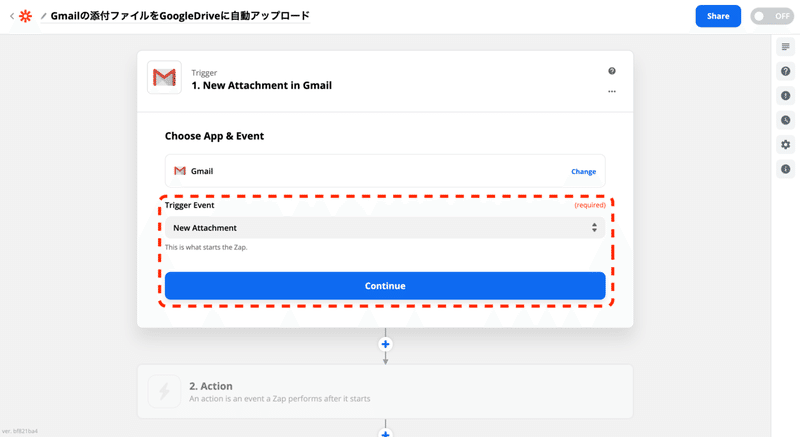Open the Trigger Event dropdown New Attachment
Image resolution: width=800 pixels, height=437 pixels.
pyautogui.click(x=385, y=228)
